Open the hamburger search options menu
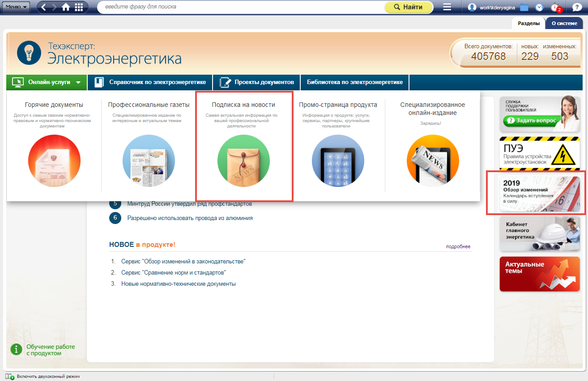The image size is (588, 381). (447, 7)
